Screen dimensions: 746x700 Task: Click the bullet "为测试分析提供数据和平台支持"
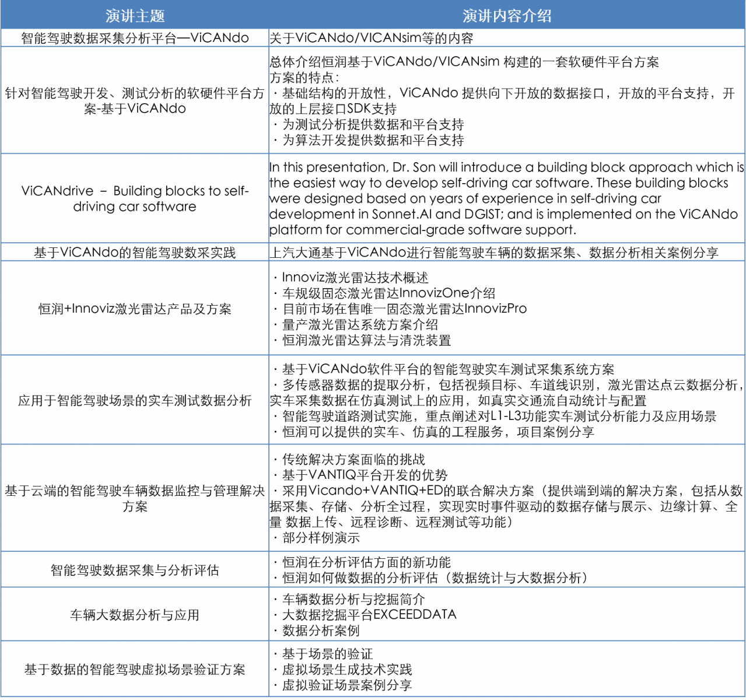coord(368,124)
